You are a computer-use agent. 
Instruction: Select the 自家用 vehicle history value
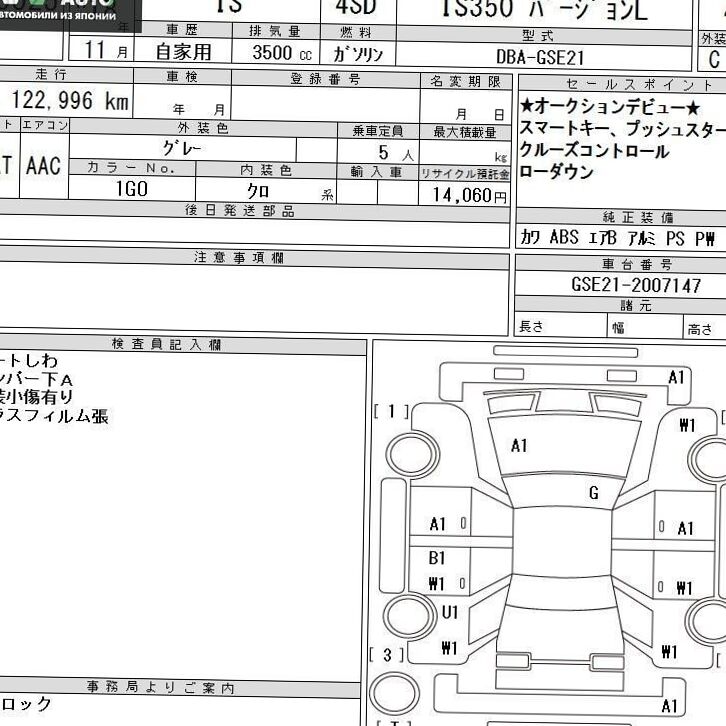coord(183,52)
